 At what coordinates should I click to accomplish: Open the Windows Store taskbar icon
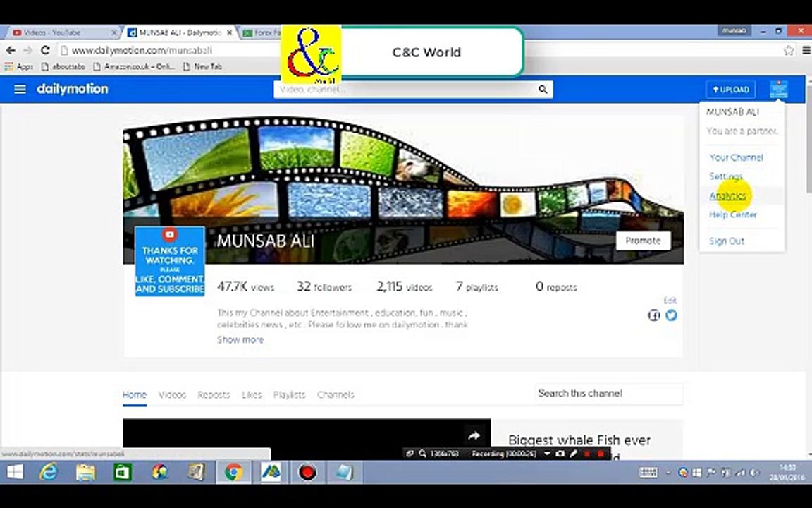point(123,472)
